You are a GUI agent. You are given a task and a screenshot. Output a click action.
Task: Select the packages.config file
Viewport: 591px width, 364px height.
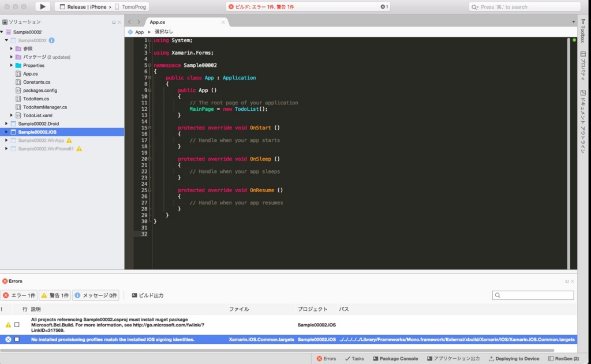[40, 91]
